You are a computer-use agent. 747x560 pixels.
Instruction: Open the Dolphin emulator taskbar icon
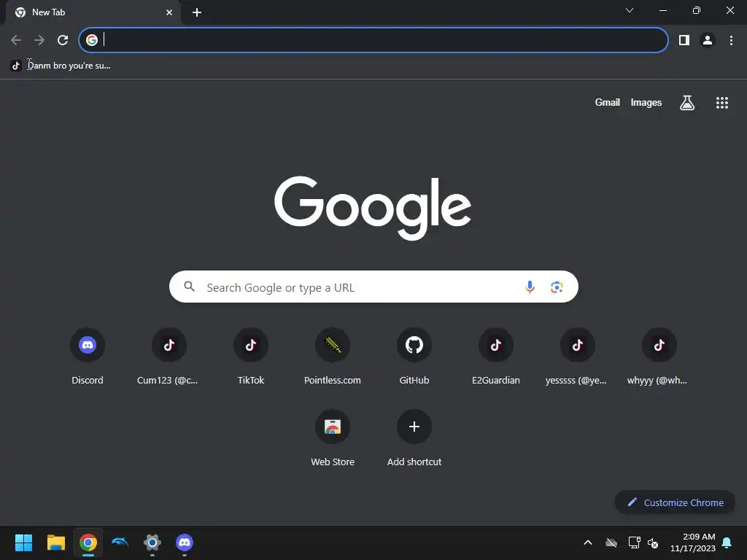(x=120, y=542)
